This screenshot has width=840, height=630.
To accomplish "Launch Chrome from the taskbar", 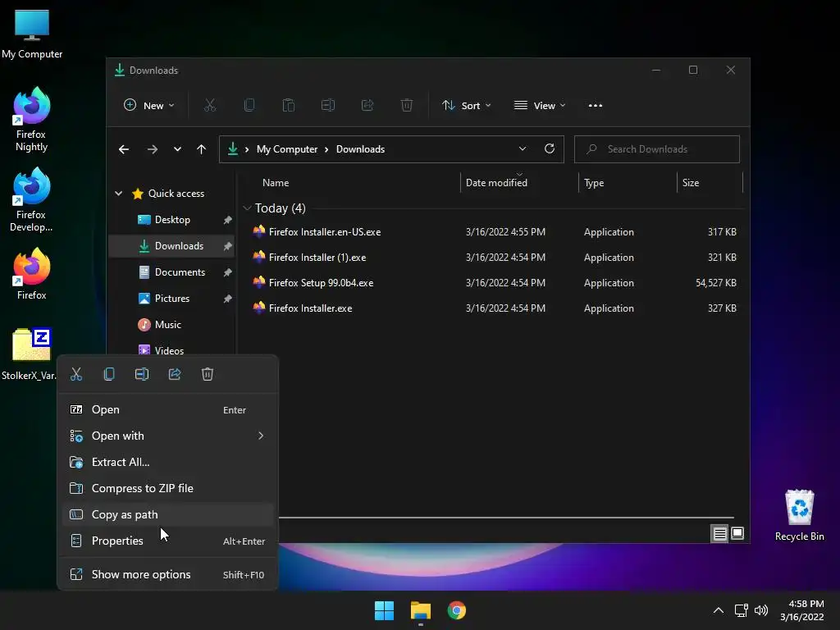I will tap(456, 610).
